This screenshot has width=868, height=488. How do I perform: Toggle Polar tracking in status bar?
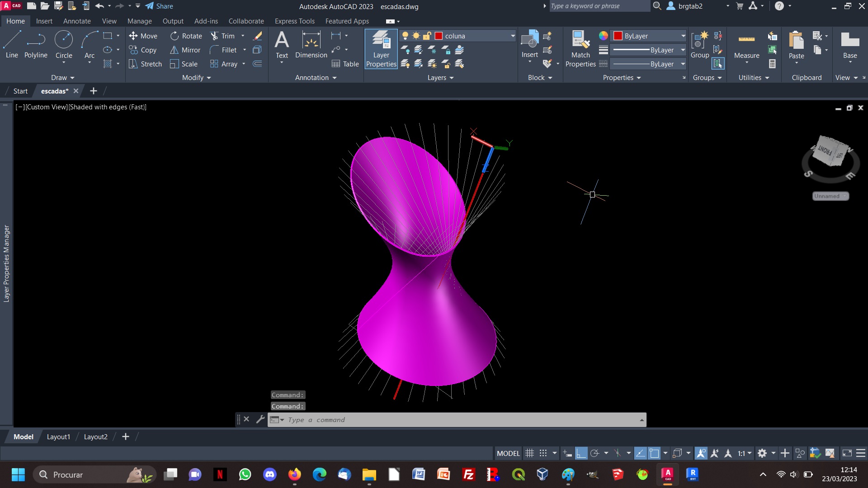tap(595, 453)
